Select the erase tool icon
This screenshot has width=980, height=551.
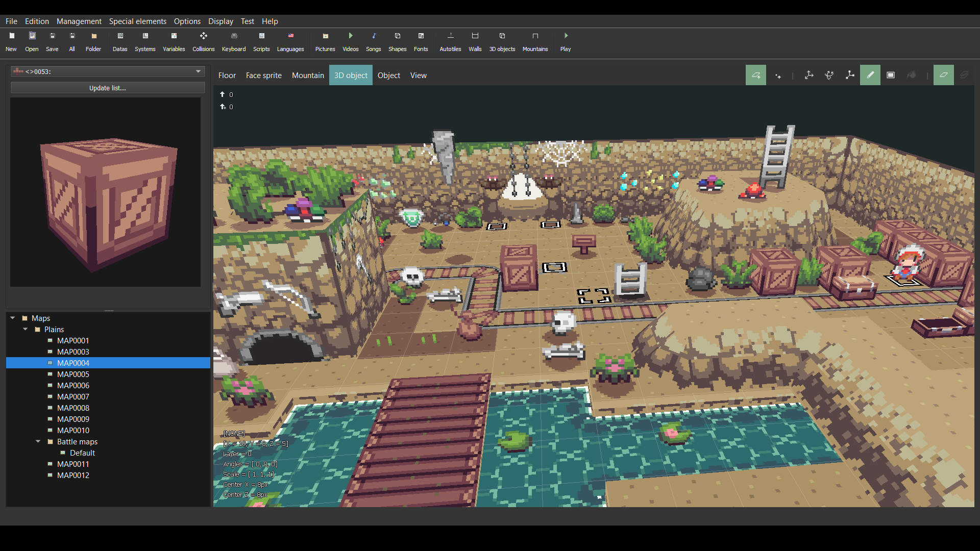click(944, 74)
